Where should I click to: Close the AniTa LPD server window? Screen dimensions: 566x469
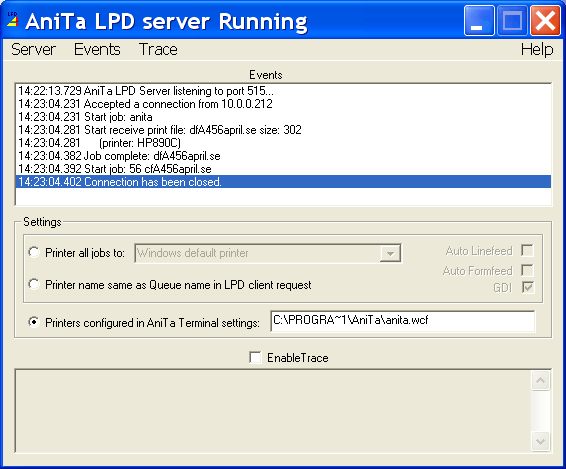pos(545,21)
